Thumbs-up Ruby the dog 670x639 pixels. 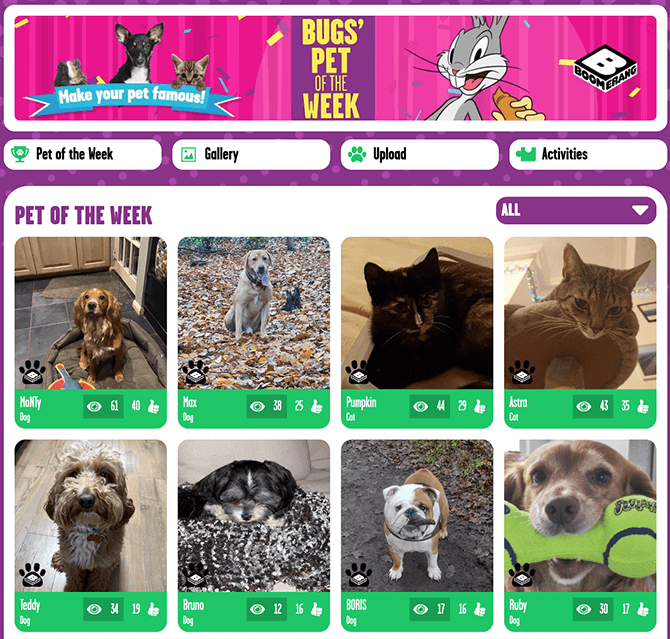coord(643,610)
